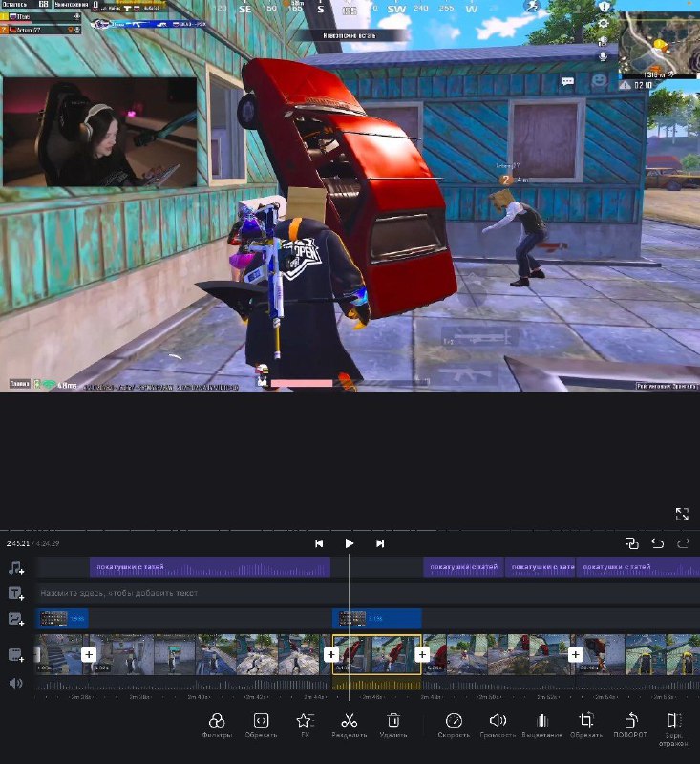The image size is (700, 764).
Task: Select the Rotate tool
Action: point(630,722)
